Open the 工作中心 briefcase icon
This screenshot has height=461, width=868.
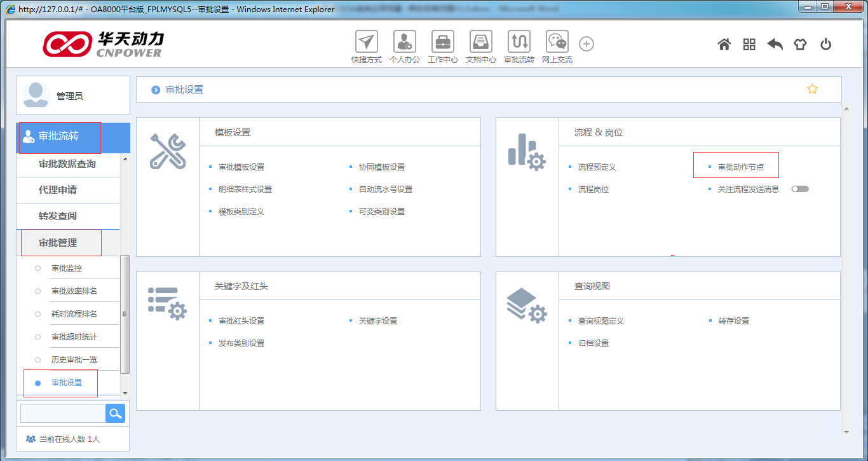[x=442, y=42]
